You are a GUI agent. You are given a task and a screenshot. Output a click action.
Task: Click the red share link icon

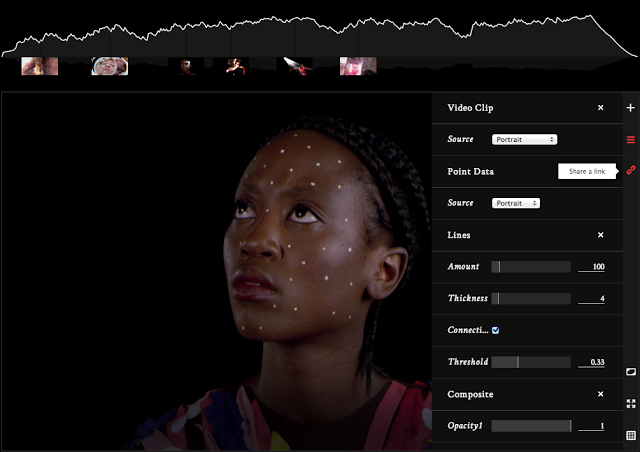pyautogui.click(x=630, y=171)
